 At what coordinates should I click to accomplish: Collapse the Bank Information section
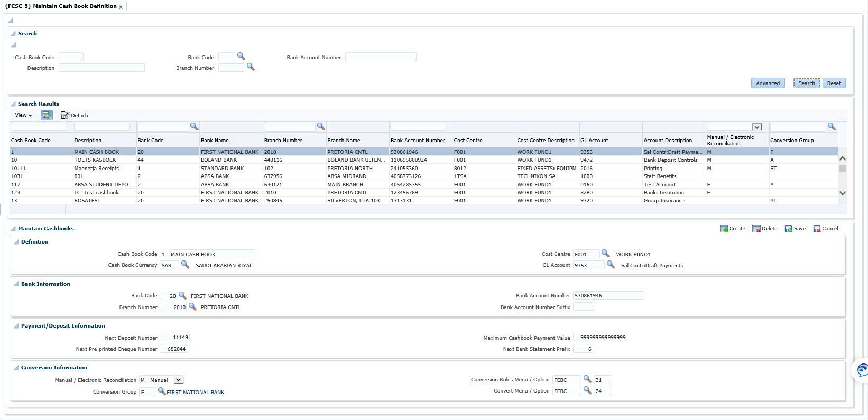click(x=16, y=284)
